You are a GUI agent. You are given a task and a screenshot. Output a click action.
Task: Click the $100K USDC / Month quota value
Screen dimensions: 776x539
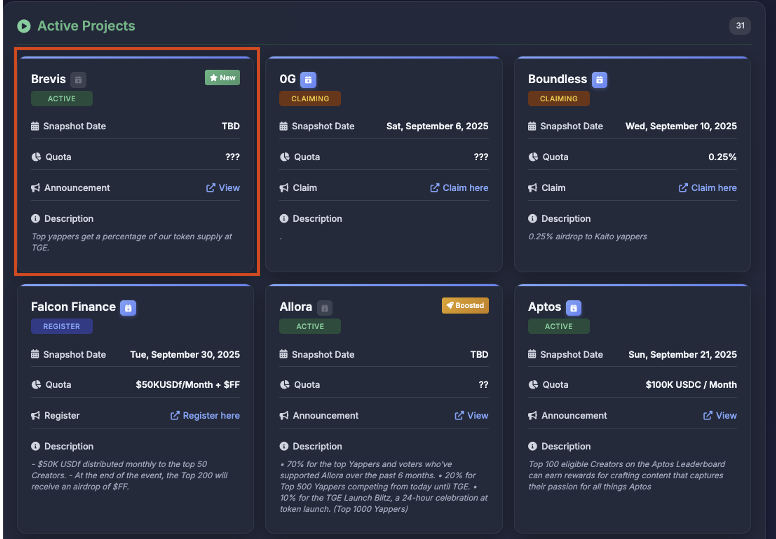[691, 385]
